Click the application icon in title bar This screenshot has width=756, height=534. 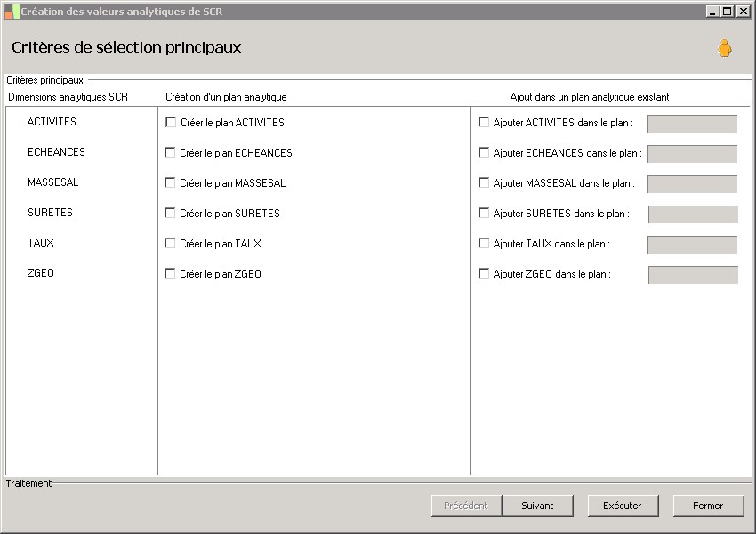(12, 12)
